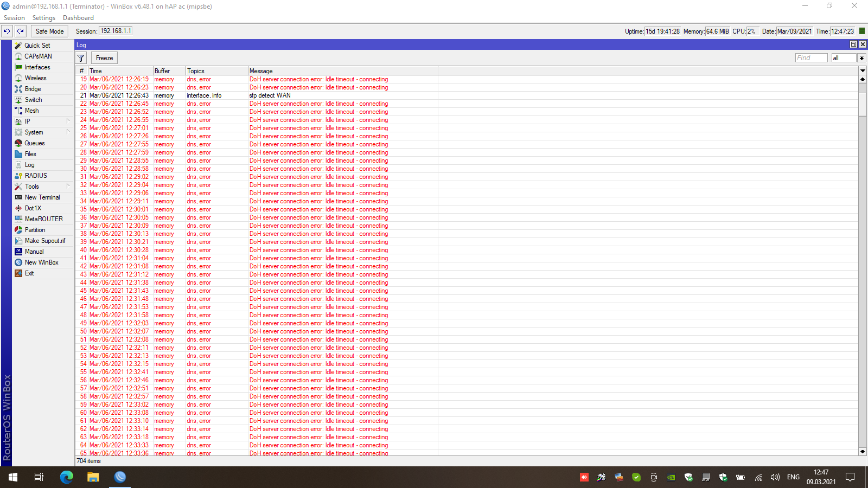The width and height of the screenshot is (868, 488).
Task: Click scrollbar up arrow in Log
Action: click(863, 79)
